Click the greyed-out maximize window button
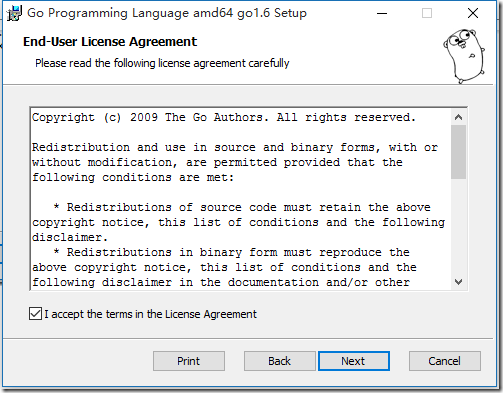Viewport: 503px width, 393px height. pos(427,13)
